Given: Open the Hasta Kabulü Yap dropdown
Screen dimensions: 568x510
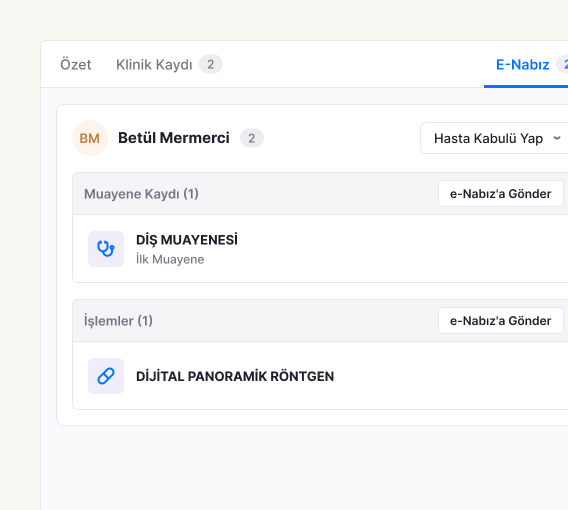Looking at the screenshot, I should [494, 138].
